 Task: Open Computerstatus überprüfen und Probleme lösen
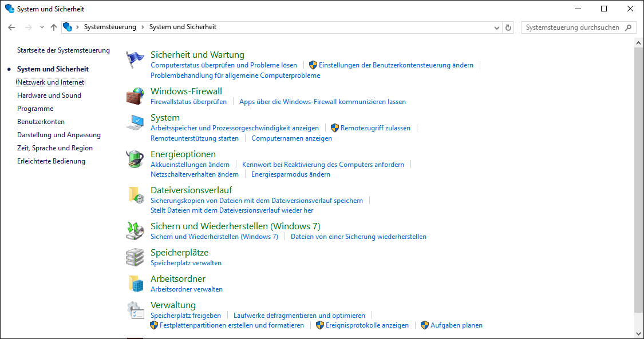tap(224, 65)
